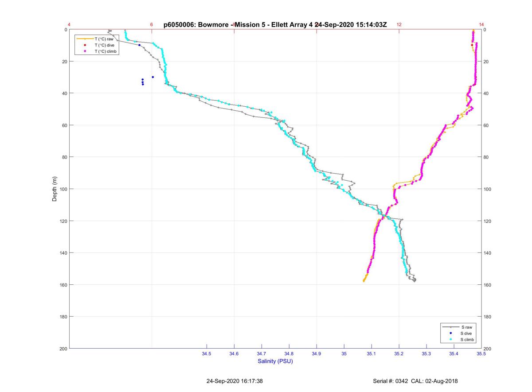Click depth tick 40 on left axis
Image resolution: width=532 pixels, height=392 pixels.
point(64,93)
